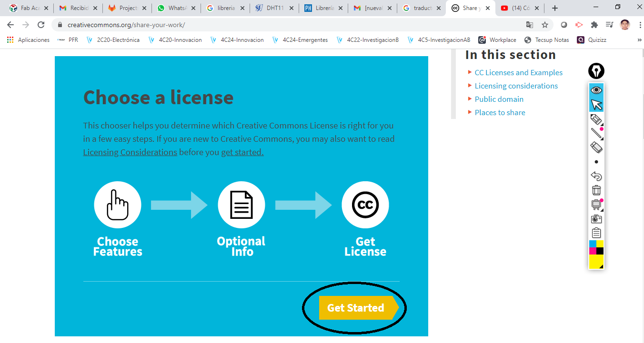Switch to the Gmail Recibidos tab

click(78, 8)
